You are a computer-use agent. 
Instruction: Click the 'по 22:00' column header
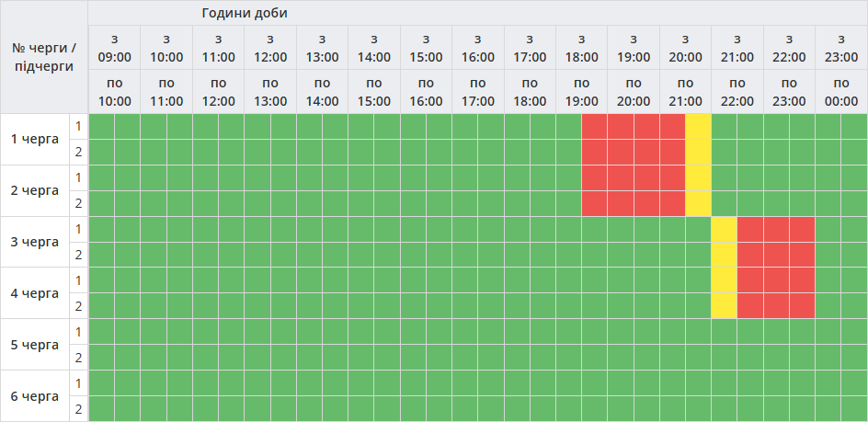[x=737, y=92]
